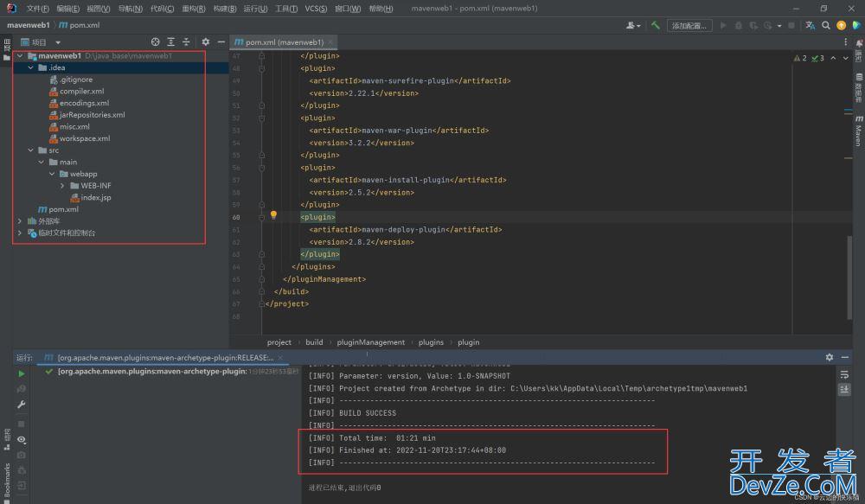
Task: Open the VCS(S) menu
Action: pos(316,9)
